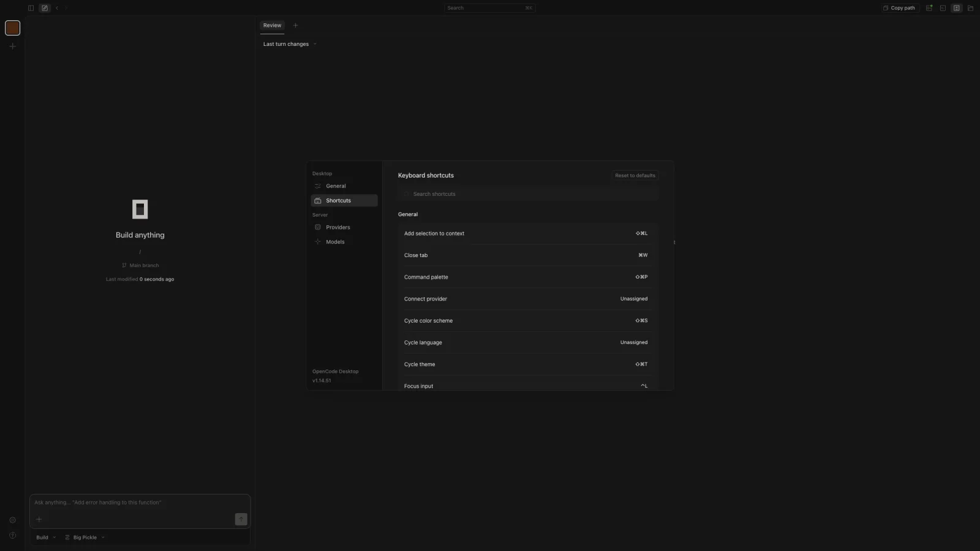The image size is (980, 551).
Task: Add attachment with the prompt plus icon
Action: (x=39, y=519)
